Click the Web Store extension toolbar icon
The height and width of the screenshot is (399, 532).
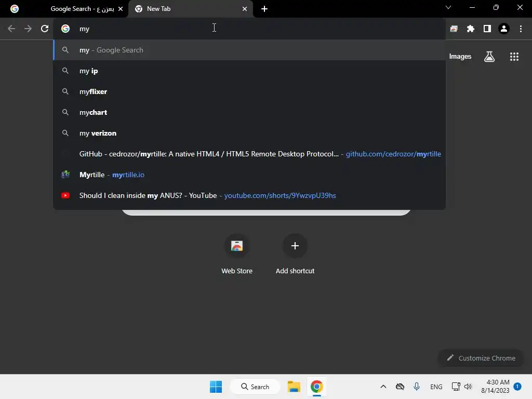(x=454, y=29)
